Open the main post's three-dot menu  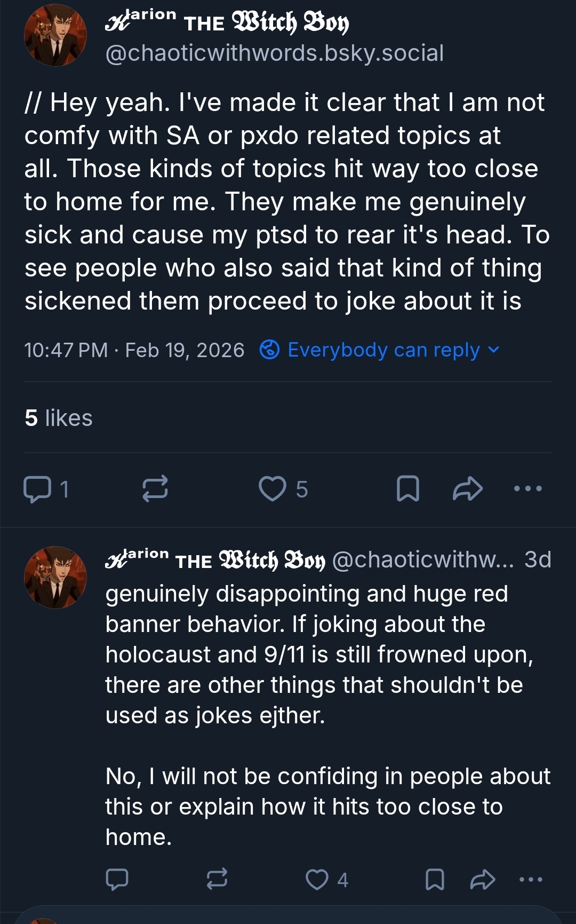[527, 489]
